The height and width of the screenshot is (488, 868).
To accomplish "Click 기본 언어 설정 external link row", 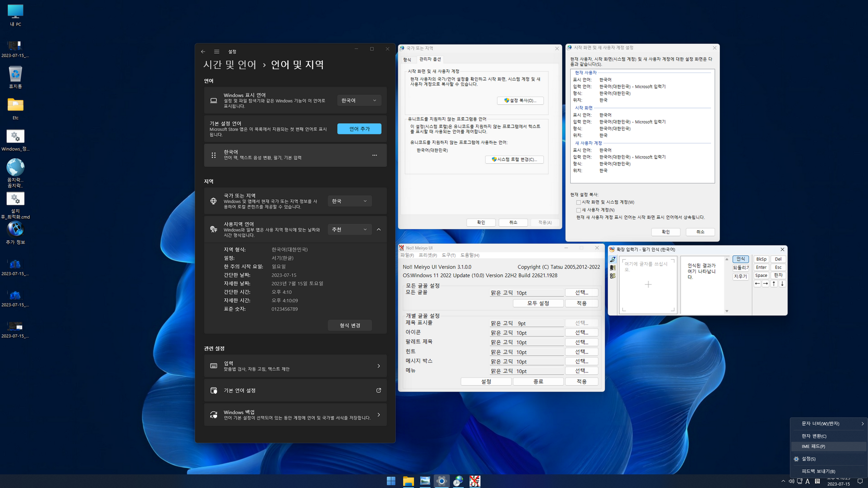I will pyautogui.click(x=295, y=391).
